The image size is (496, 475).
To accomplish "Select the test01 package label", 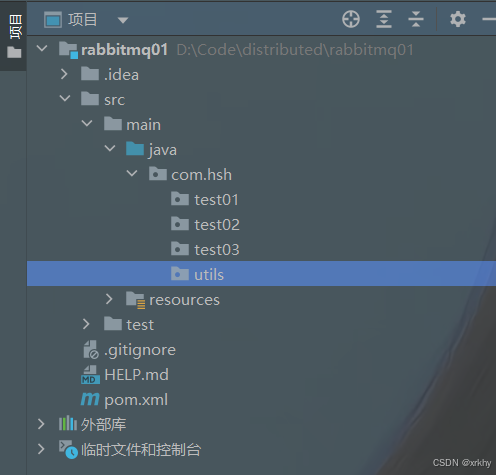I will click(x=216, y=200).
